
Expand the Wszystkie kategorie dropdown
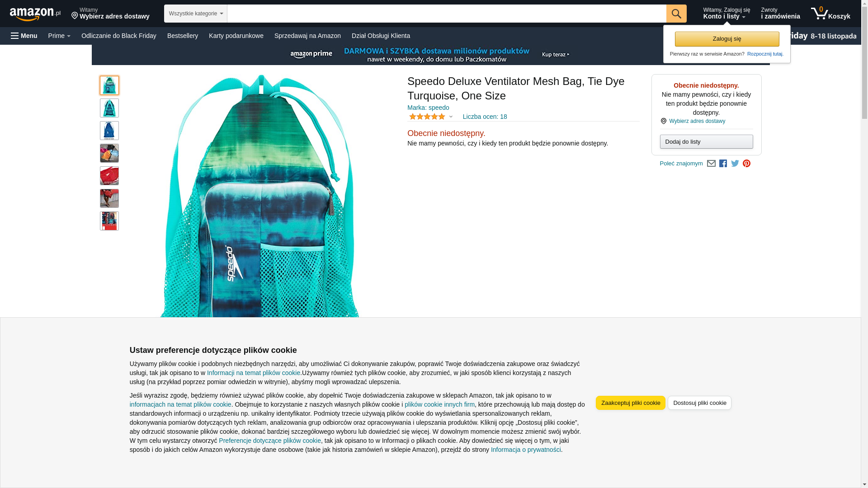coord(196,14)
